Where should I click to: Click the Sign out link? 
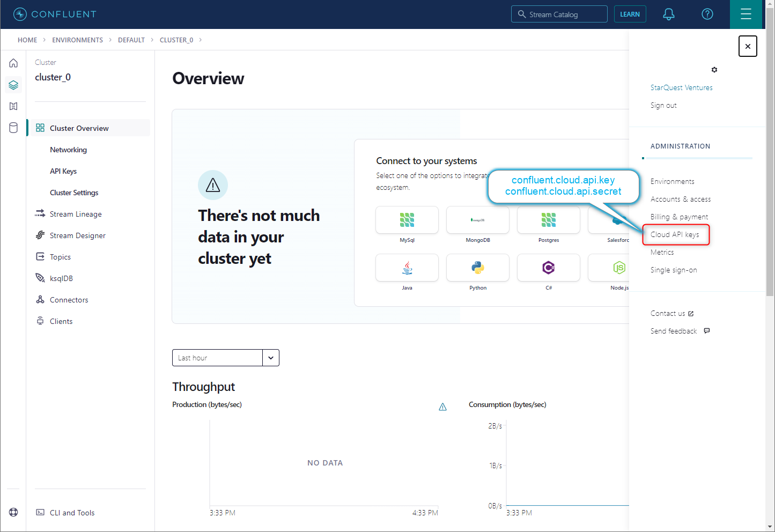pyautogui.click(x=663, y=105)
